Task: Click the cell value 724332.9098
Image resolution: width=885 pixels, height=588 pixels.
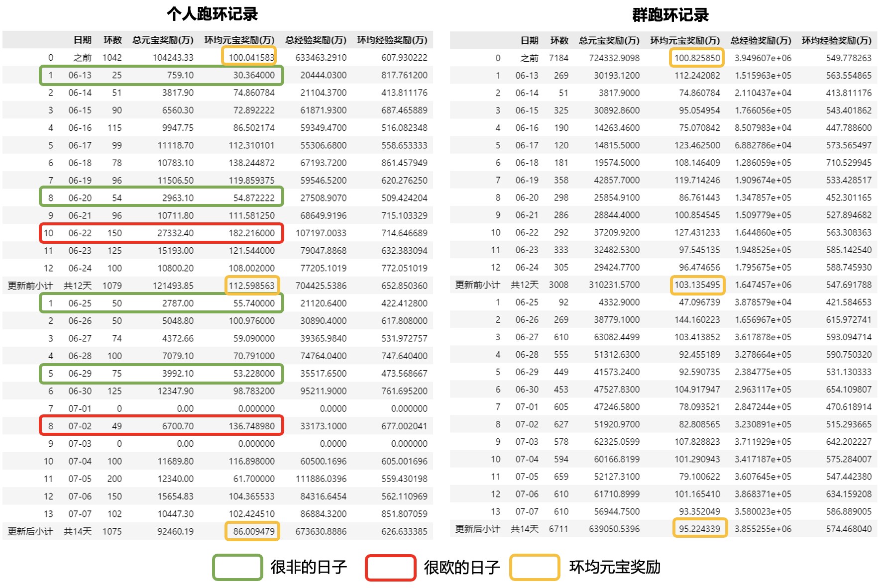Action: (x=614, y=58)
